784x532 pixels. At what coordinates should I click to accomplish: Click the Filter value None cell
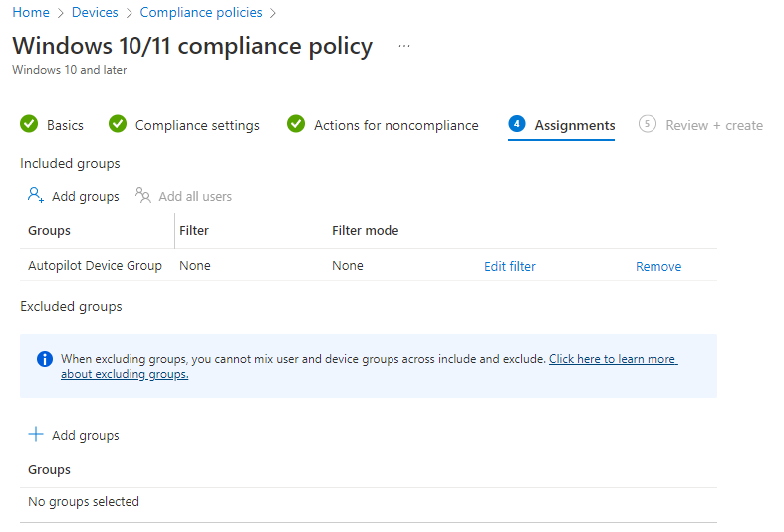(195, 265)
